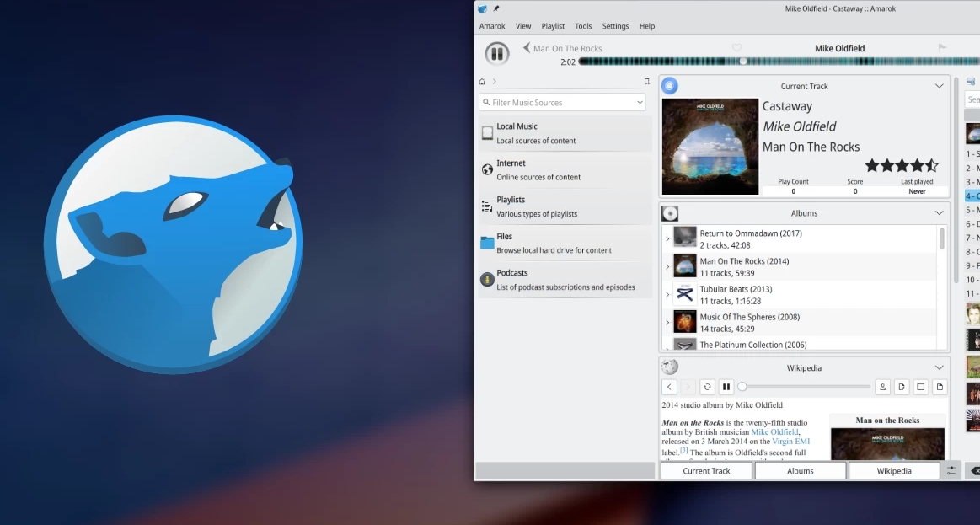
Task: Collapse the Albums applet
Action: click(939, 213)
